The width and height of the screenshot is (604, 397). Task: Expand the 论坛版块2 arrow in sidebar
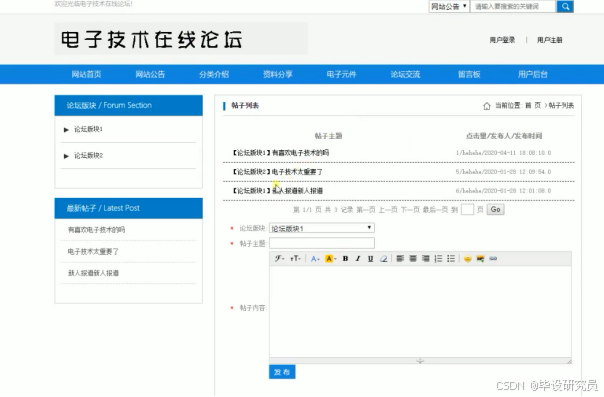tap(66, 156)
